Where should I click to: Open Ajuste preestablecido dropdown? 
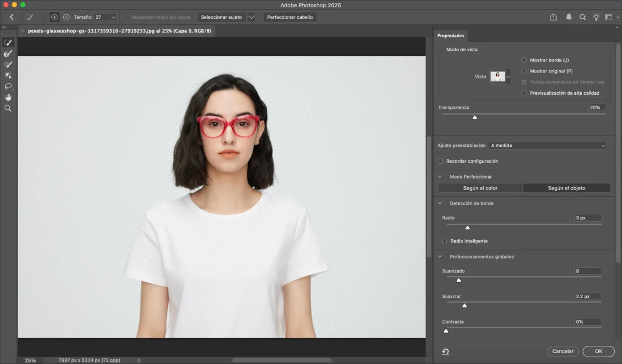[547, 145]
